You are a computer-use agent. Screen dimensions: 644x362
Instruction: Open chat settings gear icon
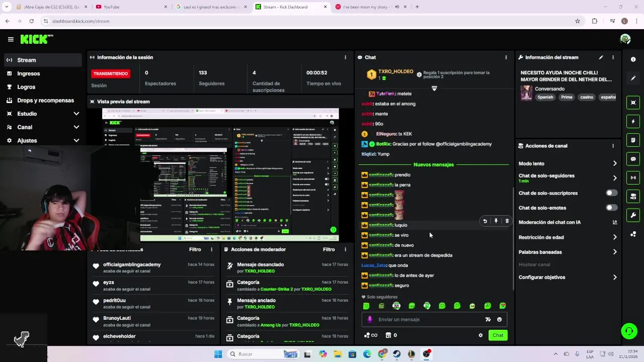pos(480,335)
